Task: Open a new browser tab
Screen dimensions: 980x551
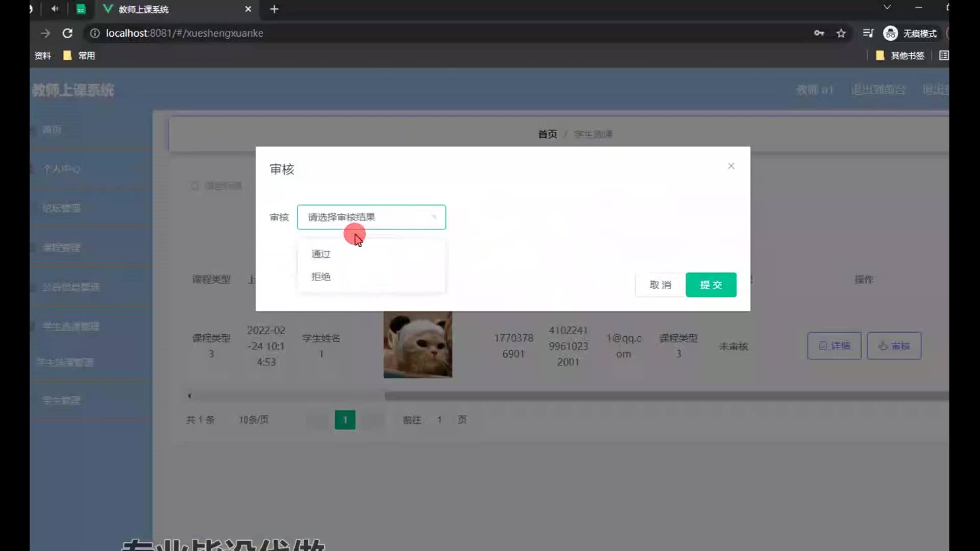Action: [274, 9]
